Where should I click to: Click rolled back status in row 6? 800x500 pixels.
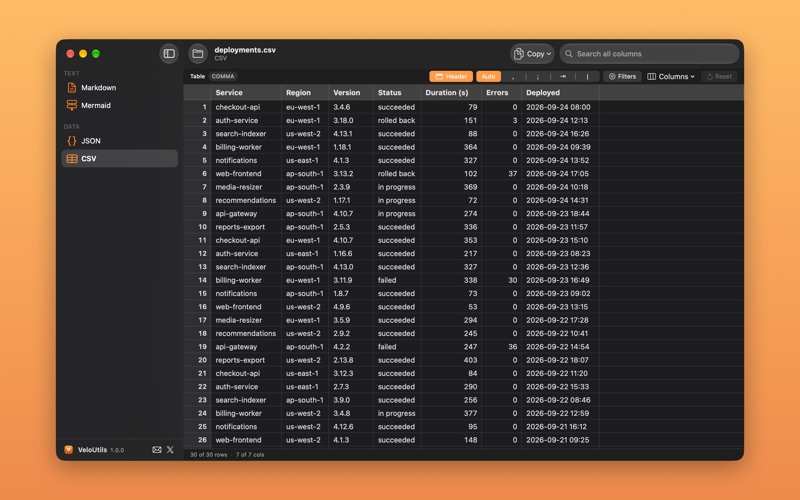click(397, 173)
